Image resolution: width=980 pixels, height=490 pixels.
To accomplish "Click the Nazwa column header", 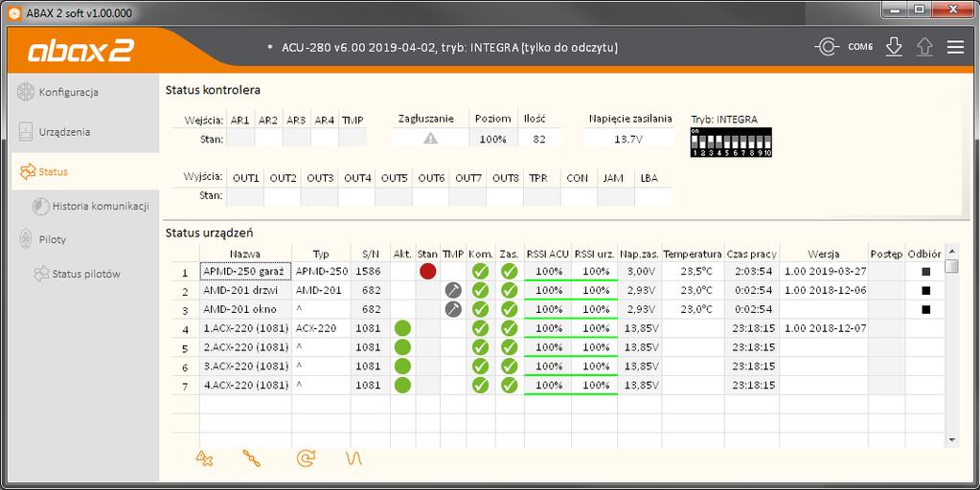I will (x=245, y=254).
